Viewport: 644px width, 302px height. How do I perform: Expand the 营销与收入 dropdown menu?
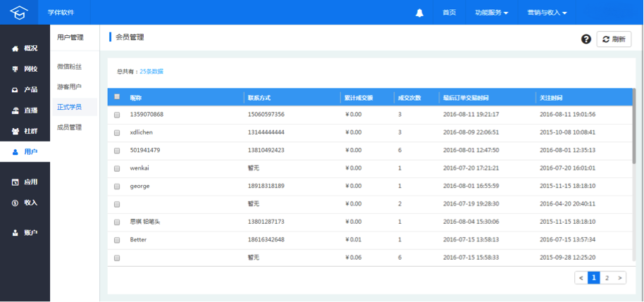click(547, 13)
